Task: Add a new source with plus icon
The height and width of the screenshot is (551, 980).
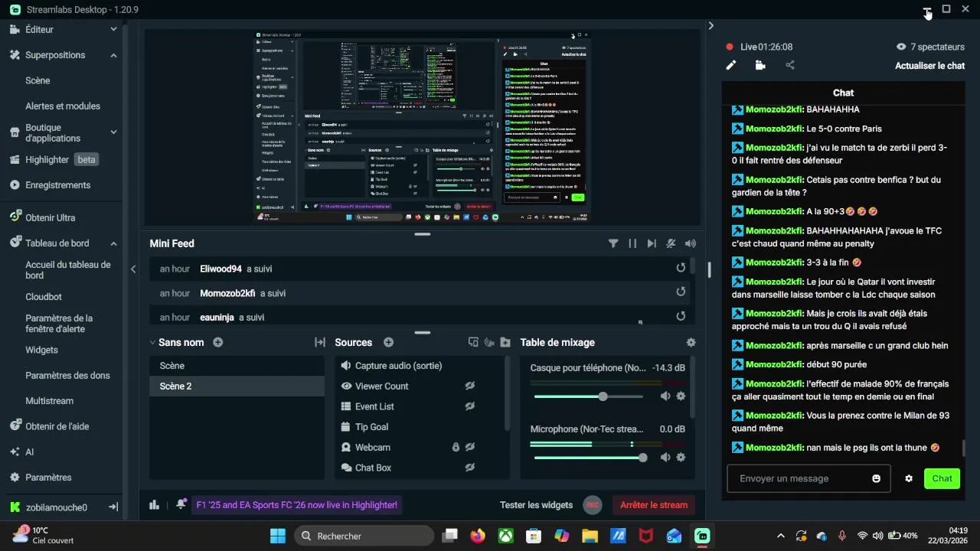Action: pos(388,342)
